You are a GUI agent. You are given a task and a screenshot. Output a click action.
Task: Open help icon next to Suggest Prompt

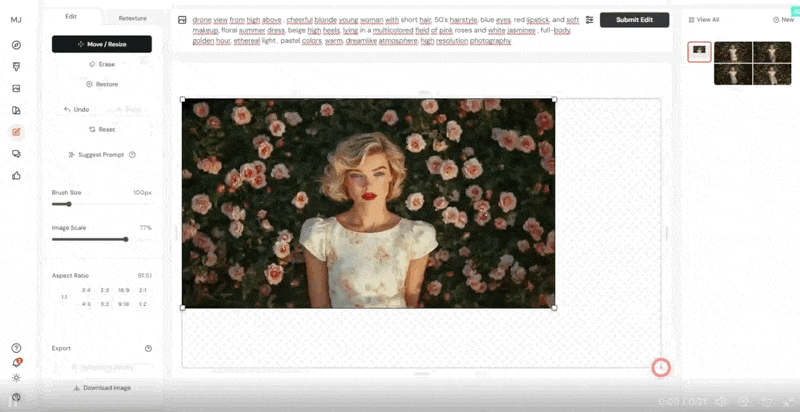point(133,154)
